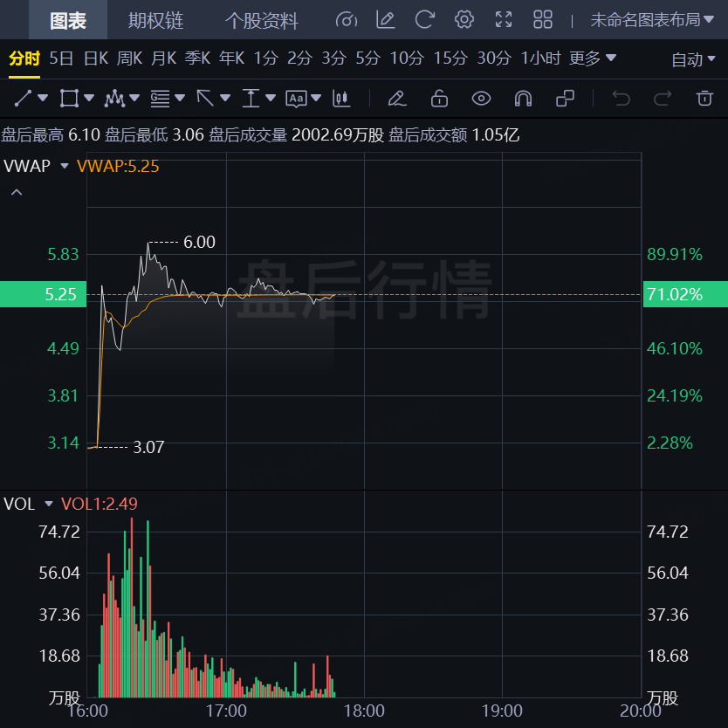Select the 2分 timeframe
Image resolution: width=728 pixels, height=728 pixels.
pyautogui.click(x=299, y=58)
